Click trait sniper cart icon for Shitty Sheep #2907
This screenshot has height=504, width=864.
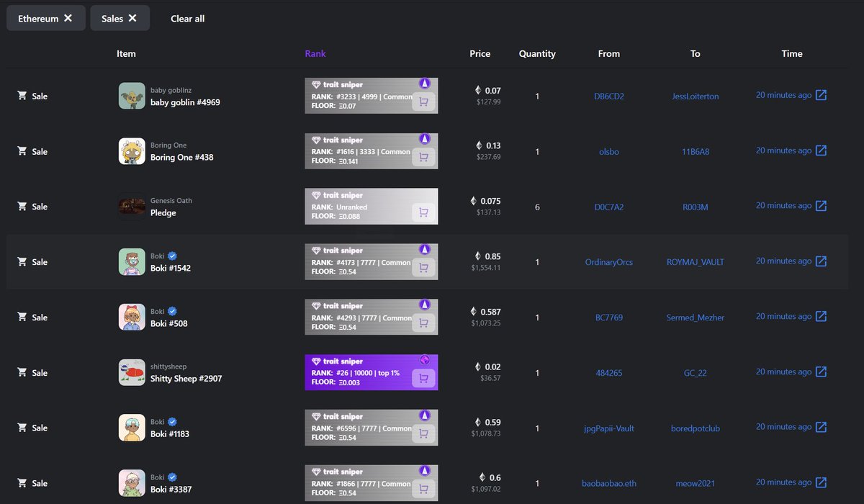[x=423, y=378]
